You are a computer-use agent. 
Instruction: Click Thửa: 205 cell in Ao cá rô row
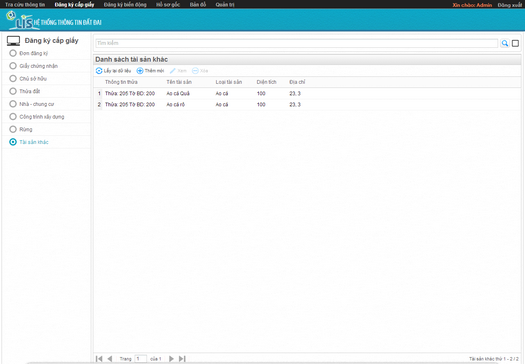coord(130,104)
